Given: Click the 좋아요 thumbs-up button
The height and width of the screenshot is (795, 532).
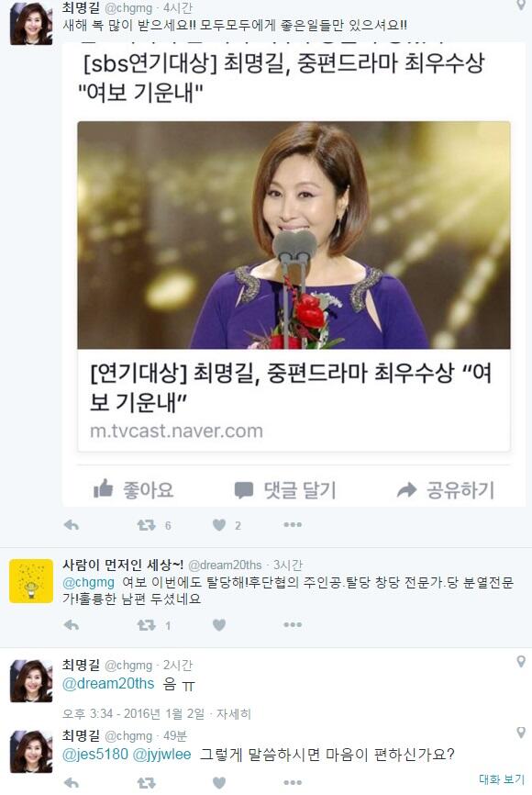Looking at the screenshot, I should [134, 490].
